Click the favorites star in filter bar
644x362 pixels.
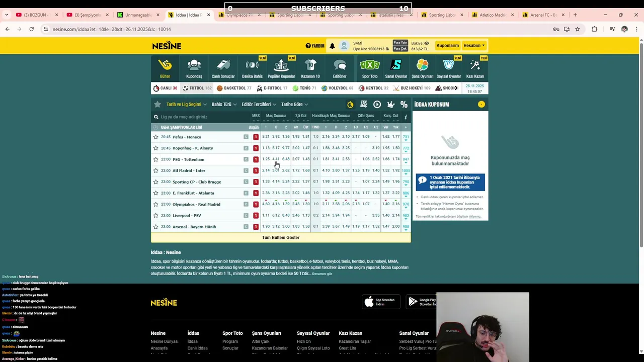tap(157, 104)
